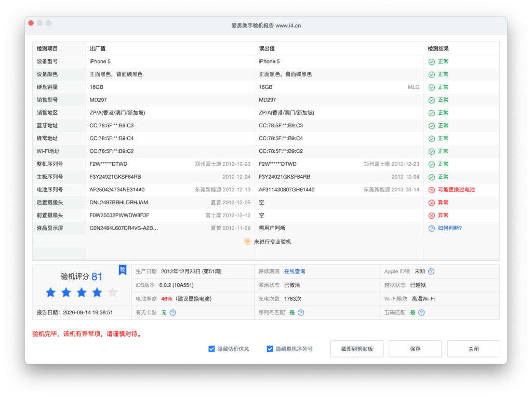This screenshot has height=397, width=532.
Task: Click the 关闭 button
Action: [474, 349]
